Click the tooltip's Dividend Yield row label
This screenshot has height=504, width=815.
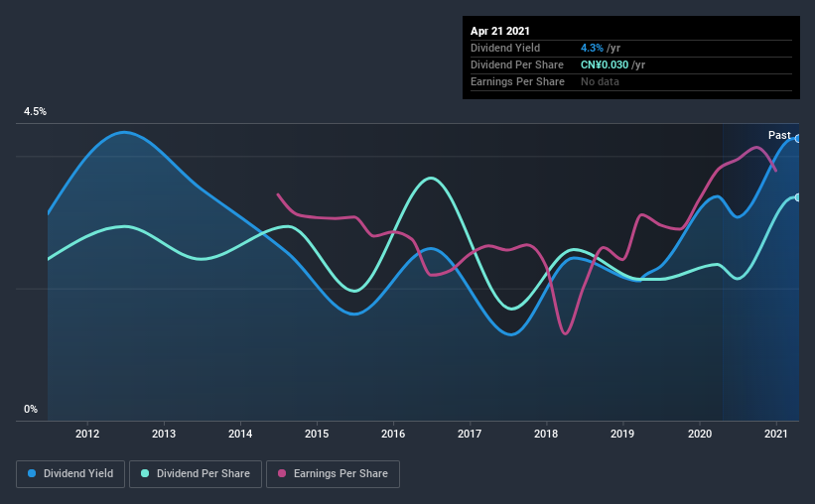point(505,48)
